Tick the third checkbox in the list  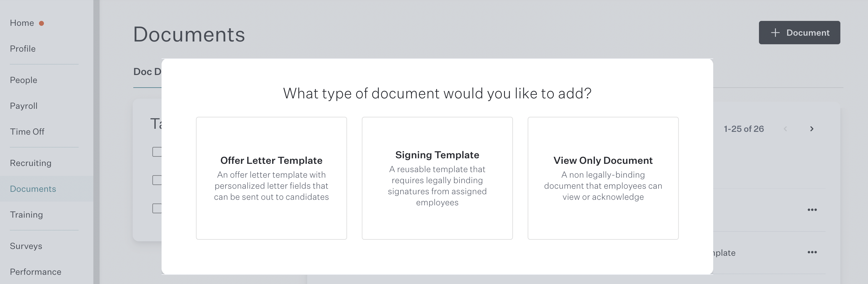coord(157,208)
